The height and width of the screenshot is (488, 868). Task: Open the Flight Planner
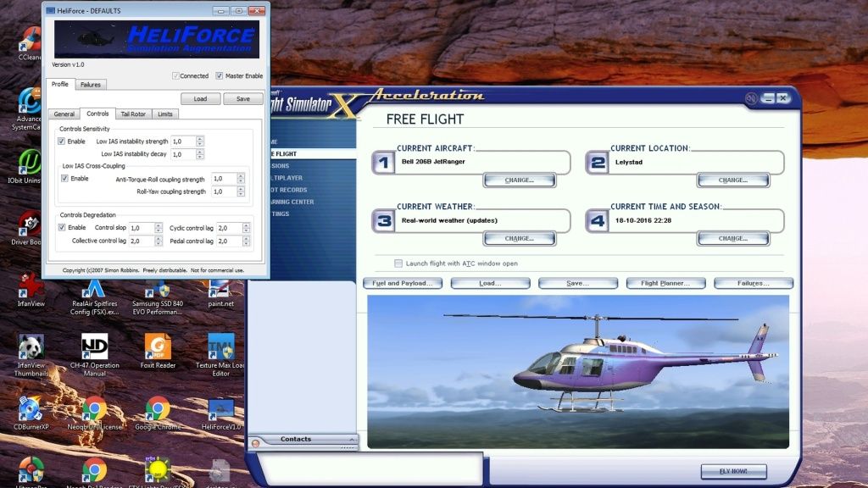click(665, 283)
